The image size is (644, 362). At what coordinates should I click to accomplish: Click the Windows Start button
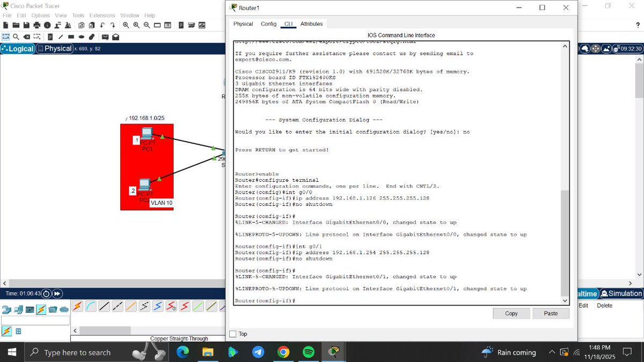pos(11,352)
